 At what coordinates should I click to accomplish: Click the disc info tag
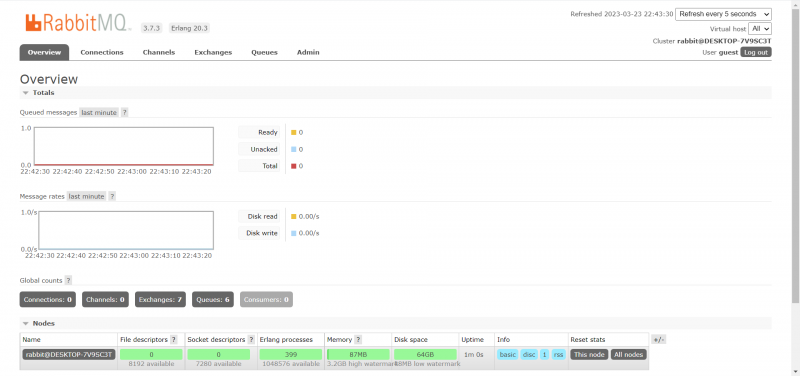point(529,355)
